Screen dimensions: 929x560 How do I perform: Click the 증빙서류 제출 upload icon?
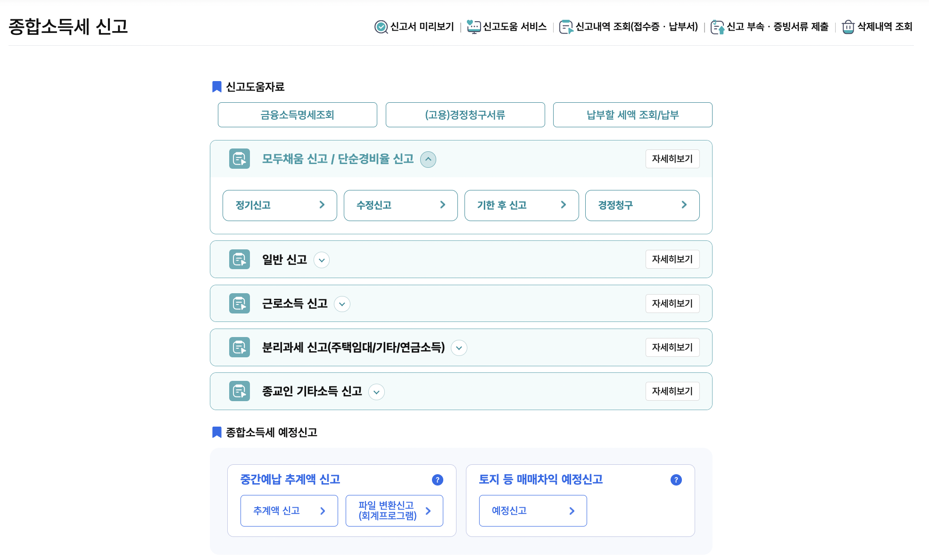pyautogui.click(x=717, y=27)
